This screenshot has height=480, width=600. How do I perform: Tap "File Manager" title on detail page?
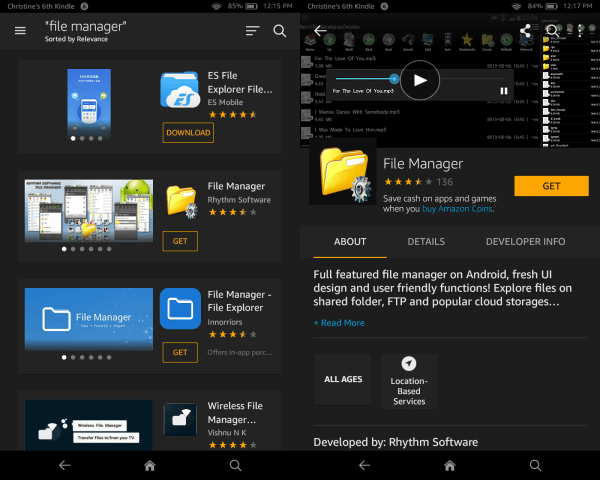[423, 164]
